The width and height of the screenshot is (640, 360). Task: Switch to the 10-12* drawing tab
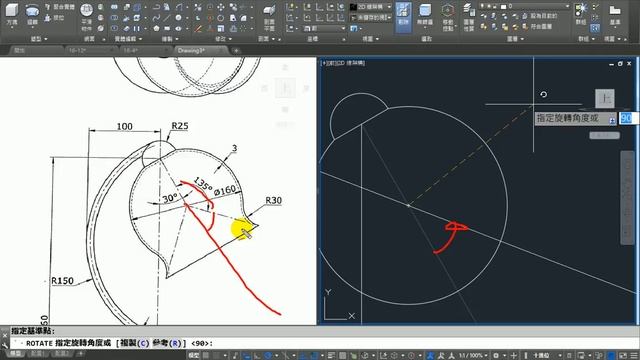[x=90, y=51]
